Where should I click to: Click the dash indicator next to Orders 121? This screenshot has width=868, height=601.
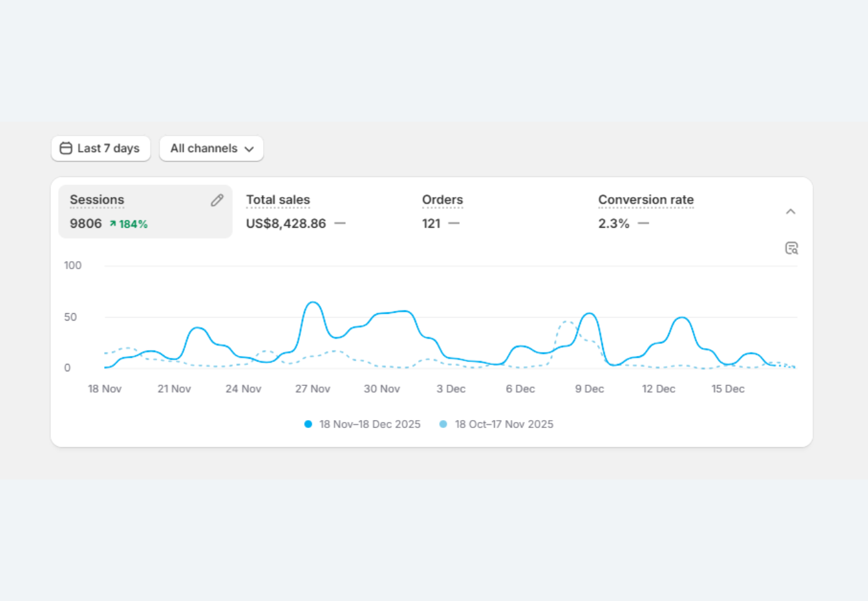[x=454, y=224]
